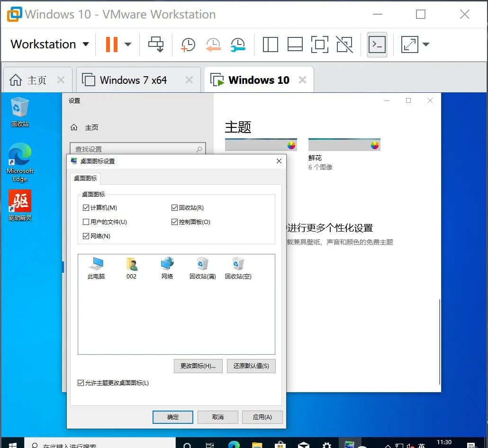Open the Snapshot Manager
This screenshot has width=488, height=448.
[238, 44]
